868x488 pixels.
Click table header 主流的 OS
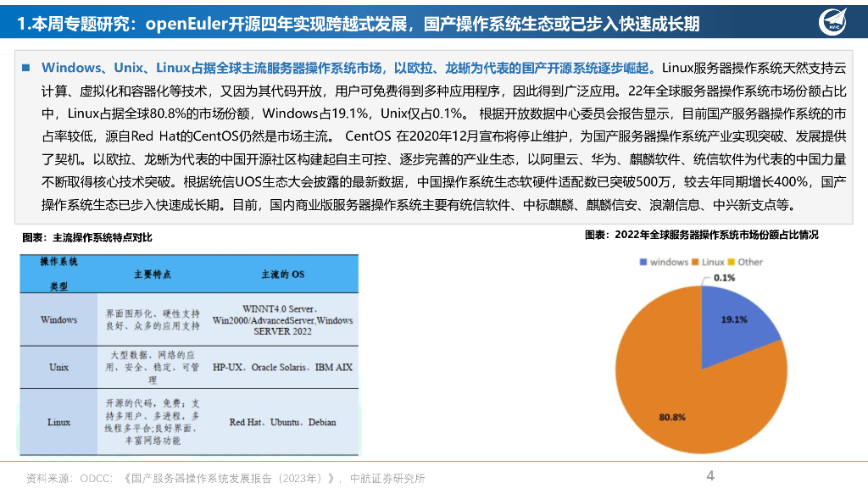point(283,274)
